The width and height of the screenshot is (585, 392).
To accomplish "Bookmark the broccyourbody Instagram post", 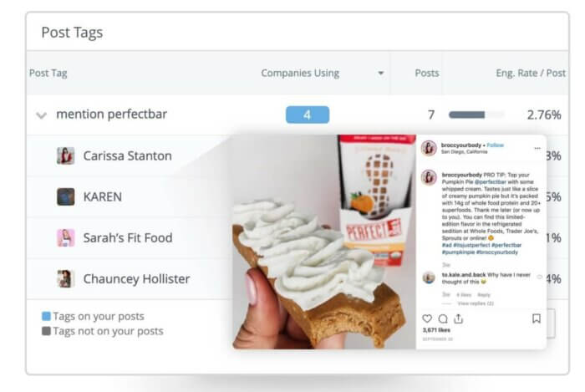I will pyautogui.click(x=537, y=318).
